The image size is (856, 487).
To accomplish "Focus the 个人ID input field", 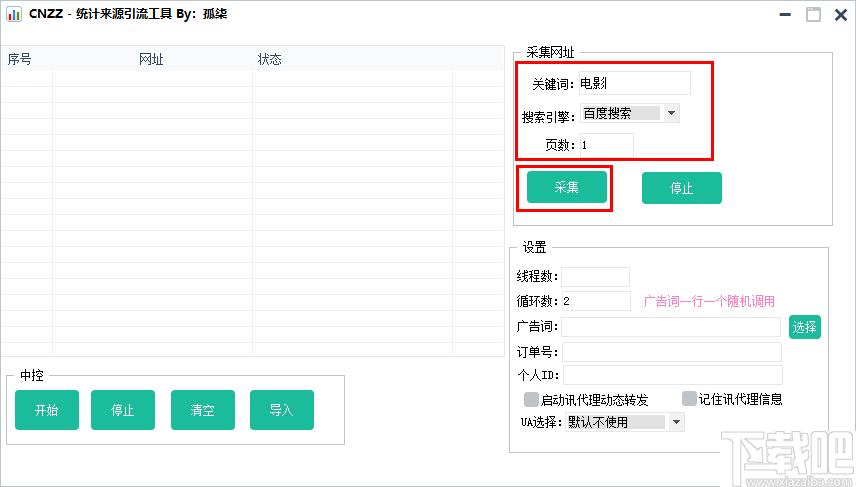I will 673,375.
